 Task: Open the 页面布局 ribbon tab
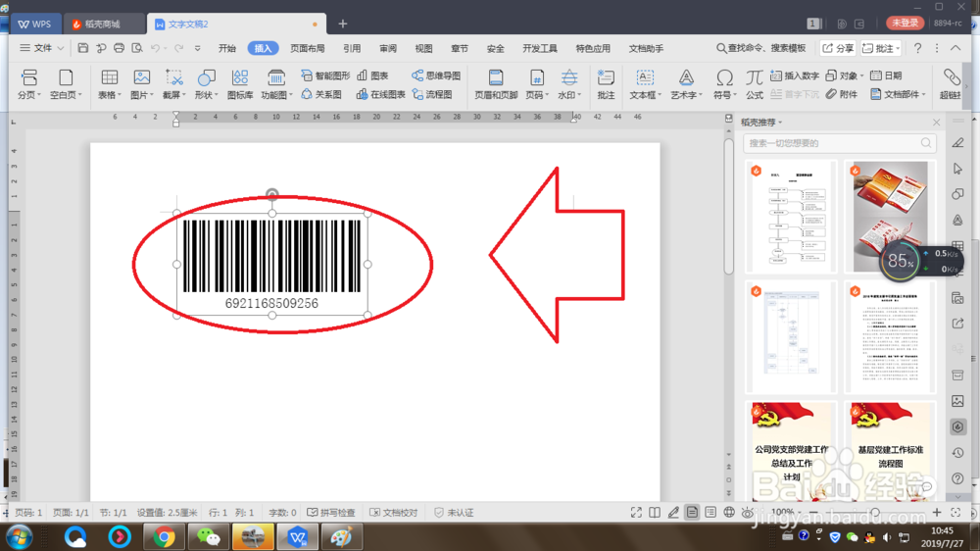click(x=307, y=48)
